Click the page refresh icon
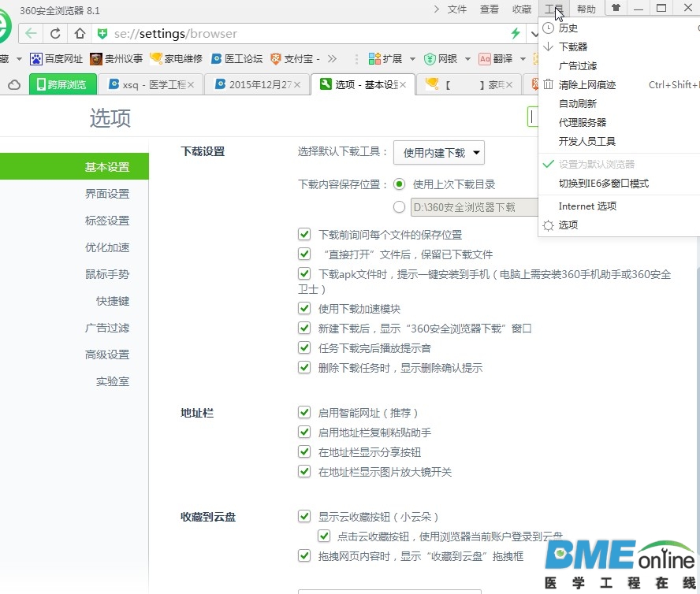The height and width of the screenshot is (594, 700). pos(54,34)
